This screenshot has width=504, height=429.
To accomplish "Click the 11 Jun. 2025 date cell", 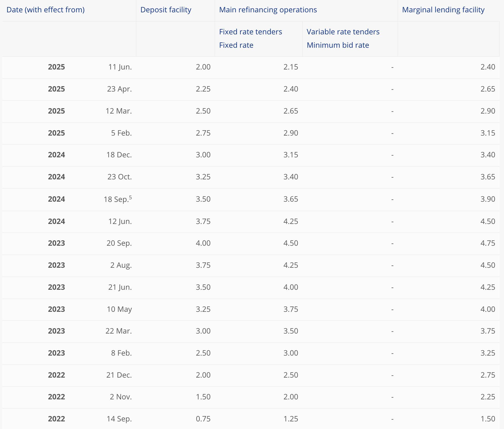I will pos(120,67).
